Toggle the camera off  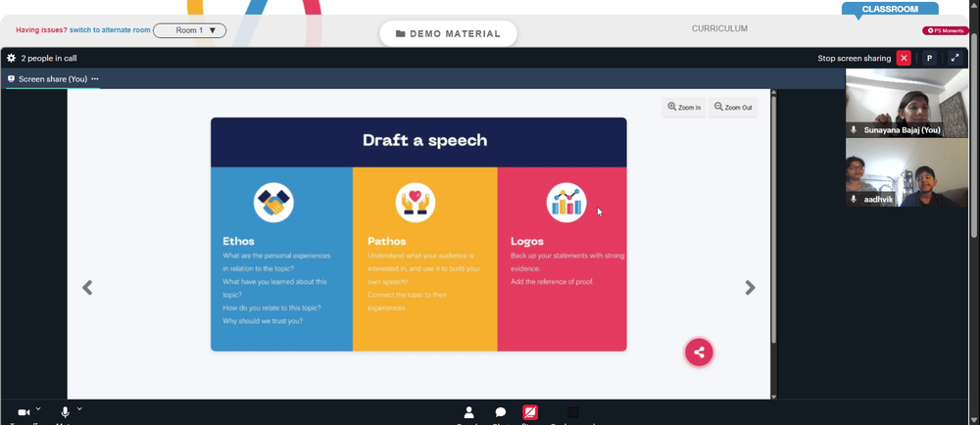point(24,412)
